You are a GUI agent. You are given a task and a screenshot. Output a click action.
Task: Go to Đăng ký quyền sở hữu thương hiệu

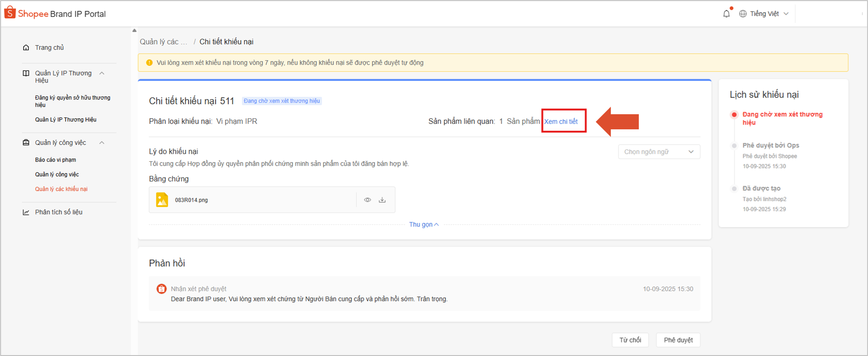[x=72, y=101]
